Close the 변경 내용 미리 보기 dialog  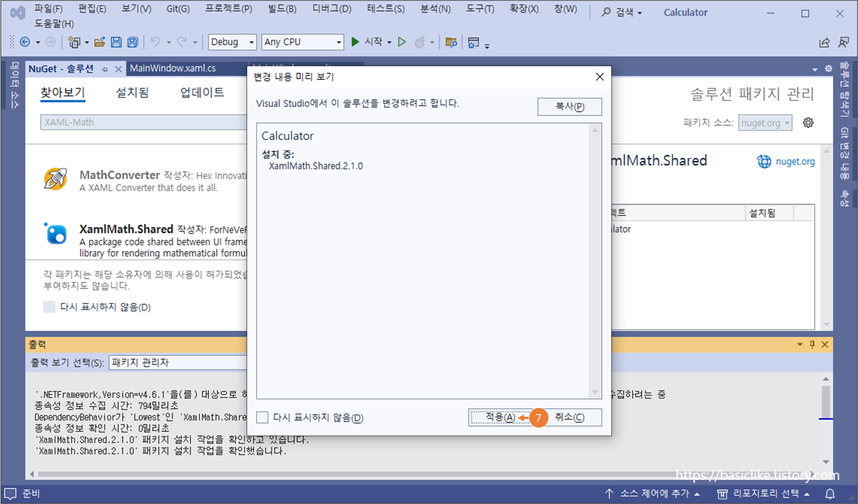pyautogui.click(x=600, y=77)
